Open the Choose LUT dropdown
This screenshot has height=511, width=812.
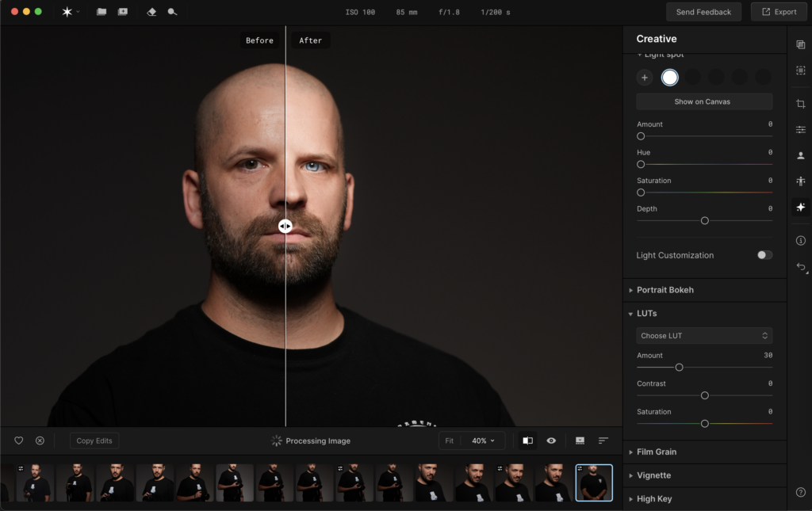(x=704, y=336)
